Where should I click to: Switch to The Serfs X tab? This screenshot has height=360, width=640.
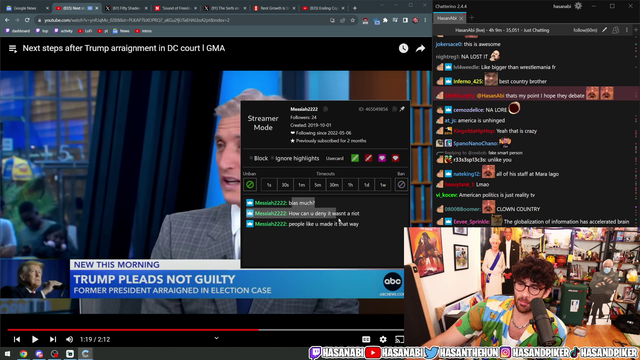tap(226, 8)
